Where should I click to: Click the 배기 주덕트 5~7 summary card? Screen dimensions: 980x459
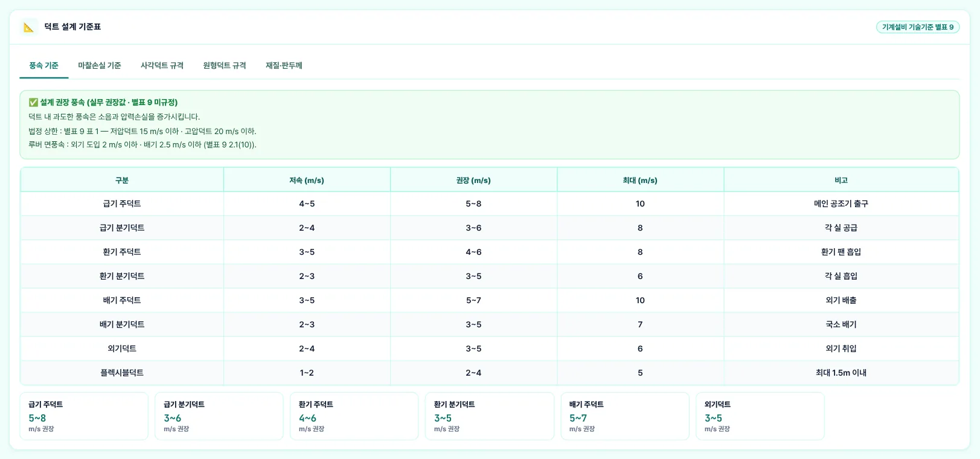click(x=625, y=416)
